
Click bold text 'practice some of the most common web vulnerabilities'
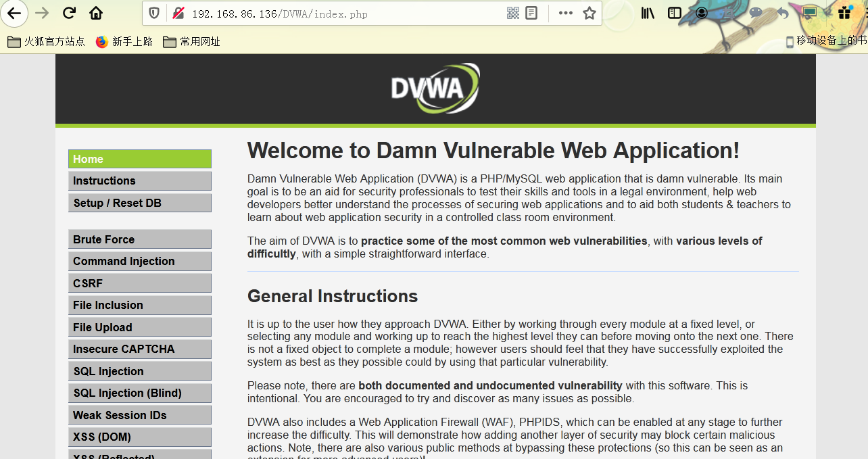[504, 241]
